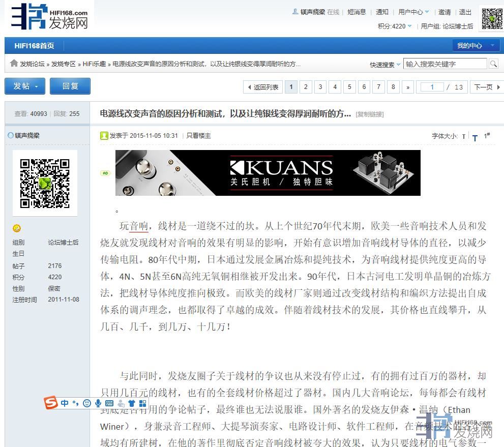The height and width of the screenshot is (447, 504).
Task: Click the 复制链接 link
Action: pyautogui.click(x=370, y=114)
